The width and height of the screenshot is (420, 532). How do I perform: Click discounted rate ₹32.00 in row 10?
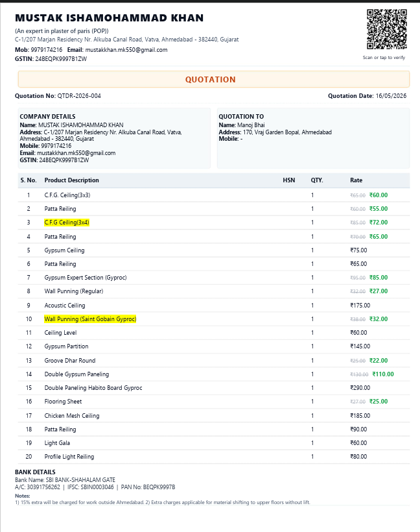[379, 319]
